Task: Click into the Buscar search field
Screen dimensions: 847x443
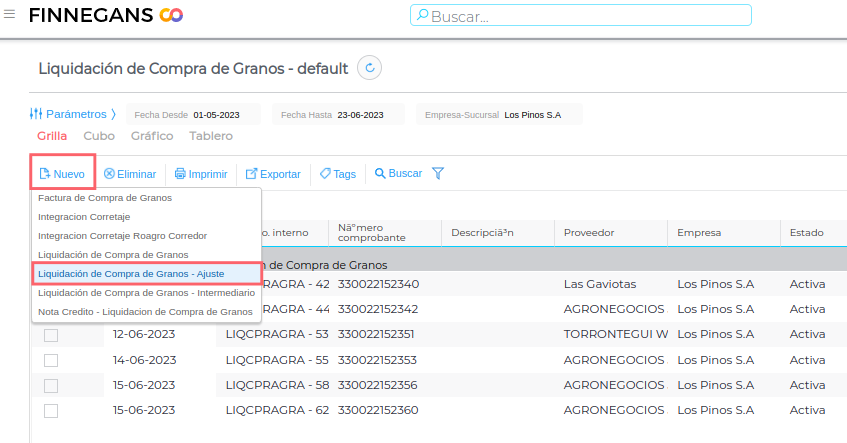Action: click(581, 15)
